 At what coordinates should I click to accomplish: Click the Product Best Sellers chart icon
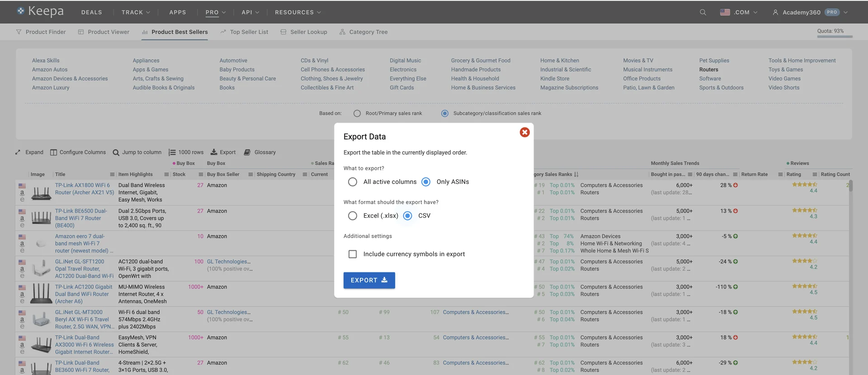pyautogui.click(x=145, y=32)
